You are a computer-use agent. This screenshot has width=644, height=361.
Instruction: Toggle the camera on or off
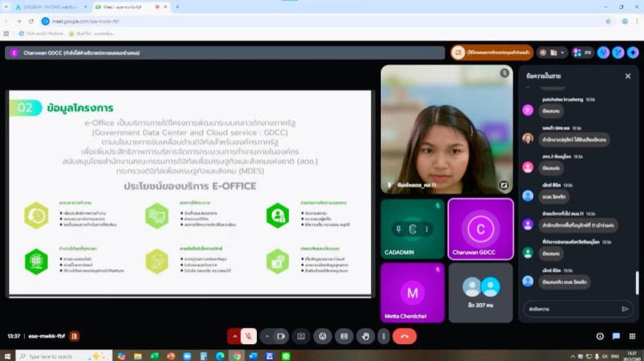tap(281, 336)
